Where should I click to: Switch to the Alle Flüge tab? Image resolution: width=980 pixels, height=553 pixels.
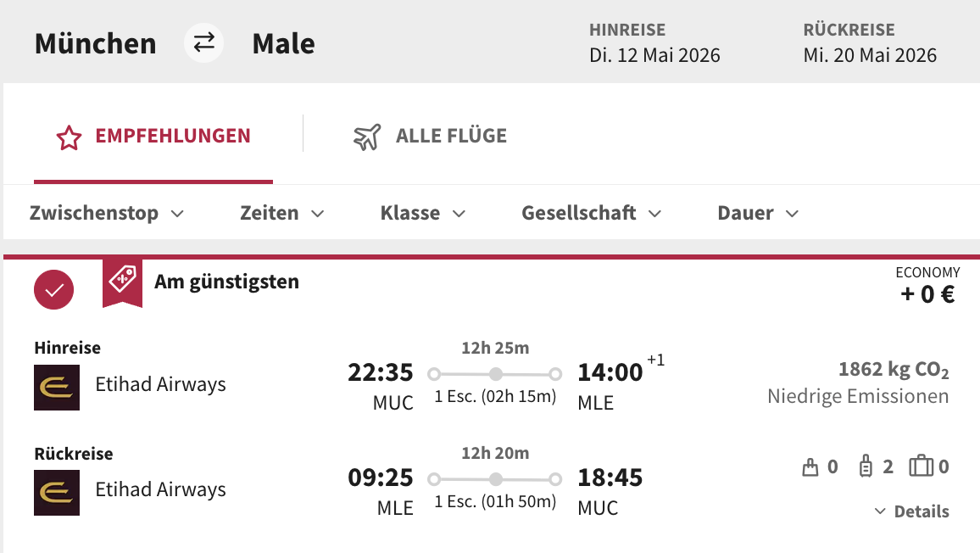(x=429, y=135)
